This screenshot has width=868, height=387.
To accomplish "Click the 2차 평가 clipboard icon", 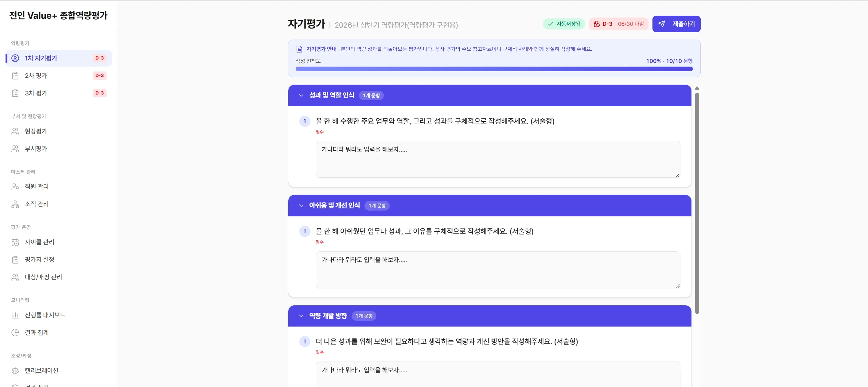I will pyautogui.click(x=15, y=76).
